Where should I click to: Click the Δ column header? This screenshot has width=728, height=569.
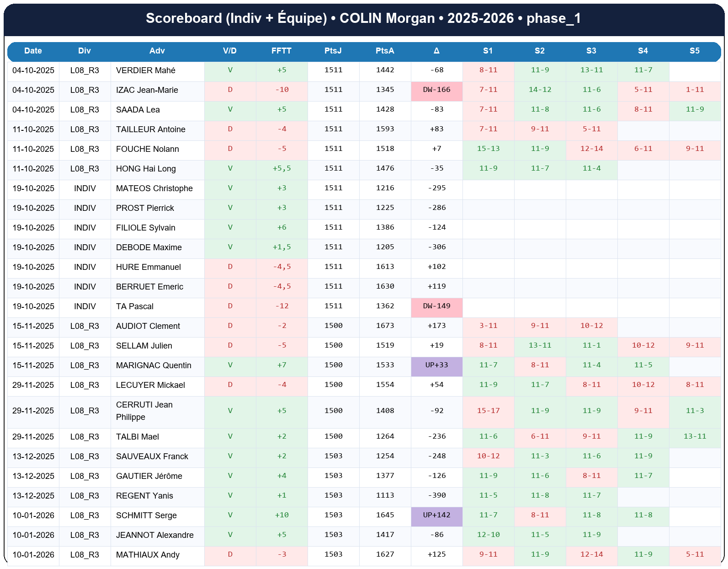click(x=436, y=51)
